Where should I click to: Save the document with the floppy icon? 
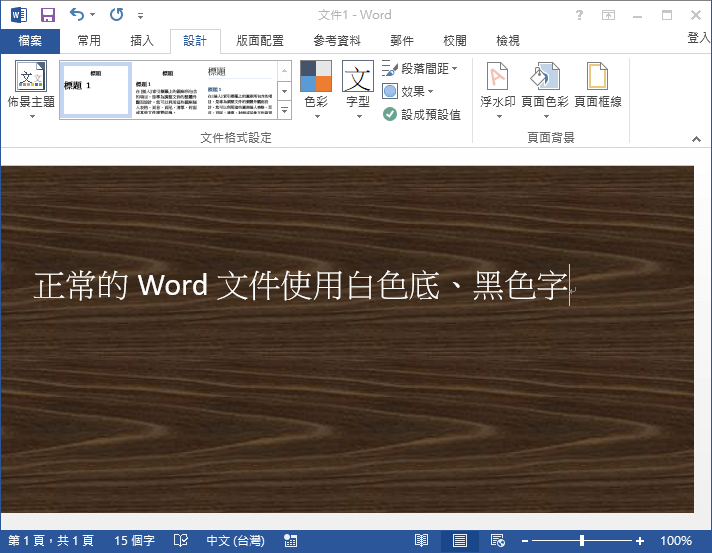pyautogui.click(x=48, y=15)
